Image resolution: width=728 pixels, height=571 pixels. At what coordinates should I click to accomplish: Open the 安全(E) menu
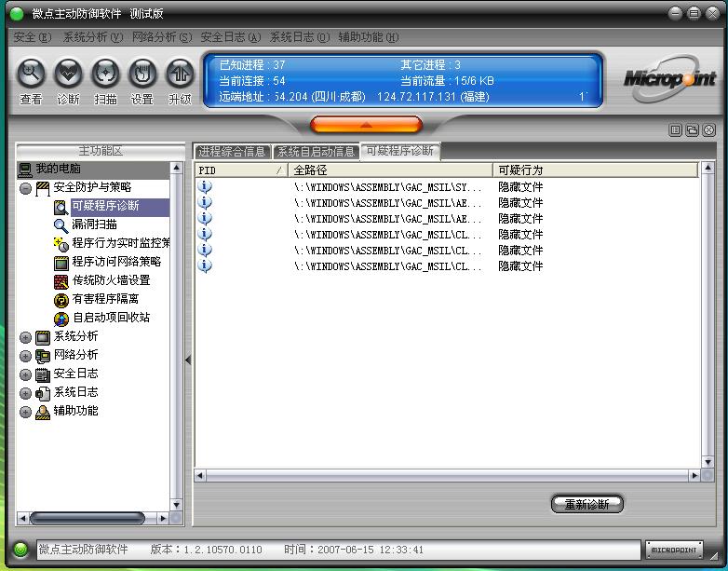coord(32,37)
